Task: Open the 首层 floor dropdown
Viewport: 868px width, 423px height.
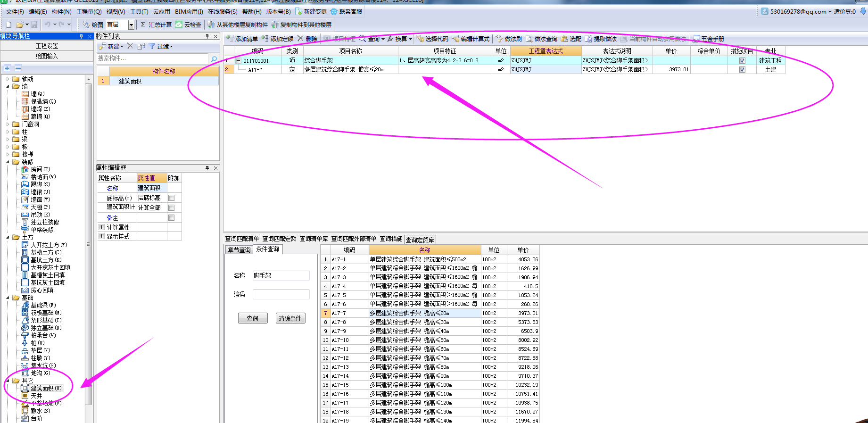Action: (x=131, y=25)
